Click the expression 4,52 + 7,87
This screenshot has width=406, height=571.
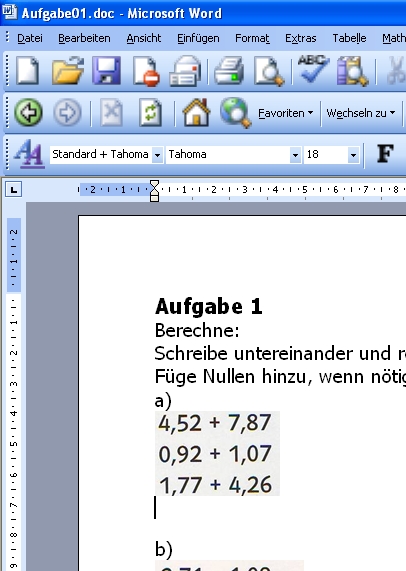[215, 423]
